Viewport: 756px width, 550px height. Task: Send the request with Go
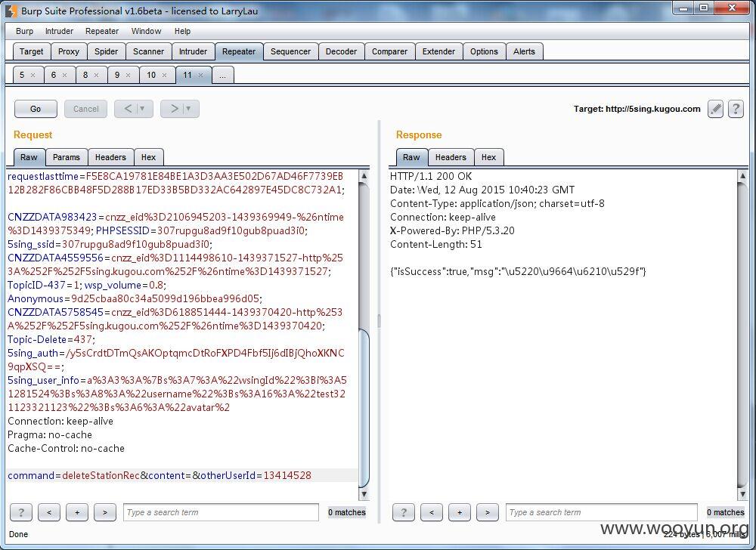36,109
